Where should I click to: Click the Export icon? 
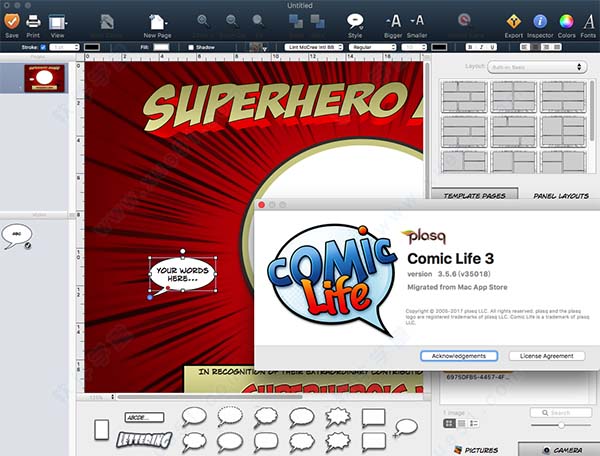(514, 22)
